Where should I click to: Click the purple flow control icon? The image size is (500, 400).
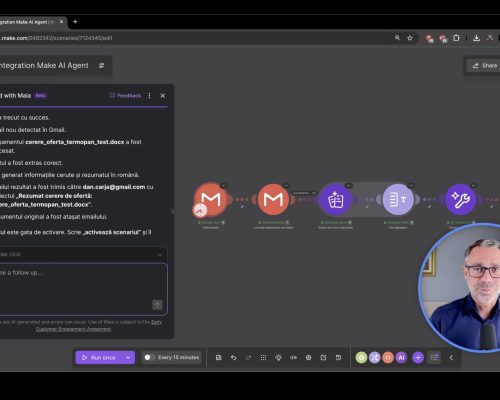pyautogui.click(x=375, y=357)
